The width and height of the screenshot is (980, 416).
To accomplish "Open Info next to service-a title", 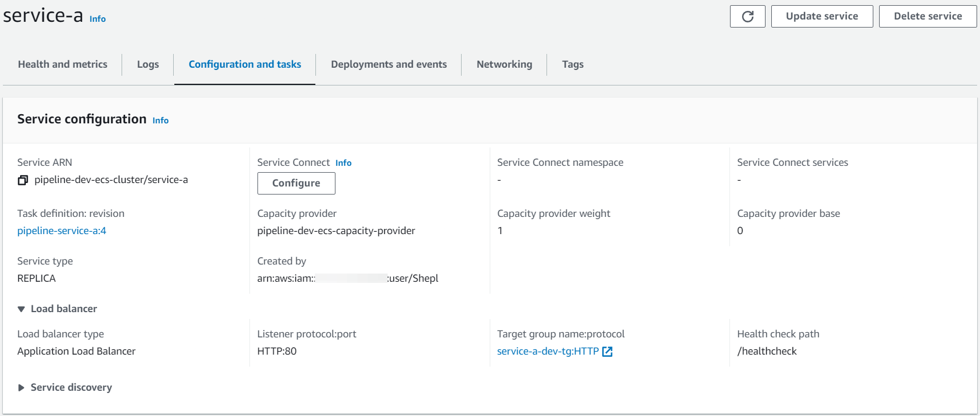I will click(x=97, y=19).
